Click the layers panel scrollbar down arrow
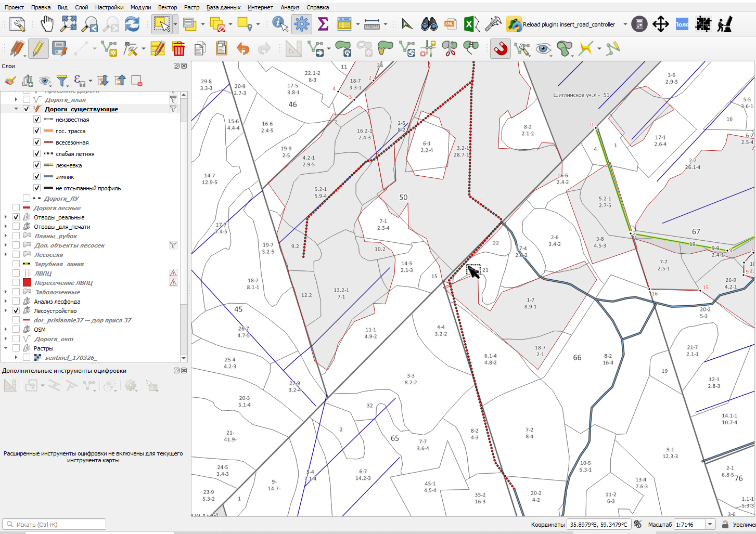 click(x=184, y=358)
